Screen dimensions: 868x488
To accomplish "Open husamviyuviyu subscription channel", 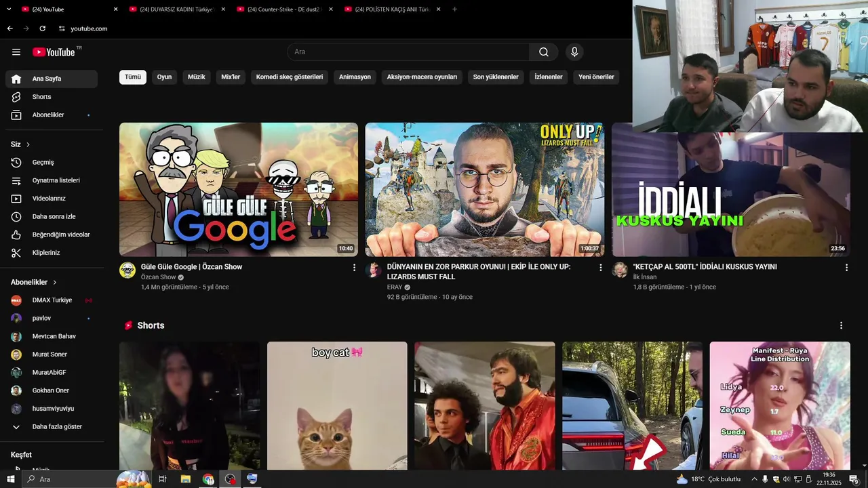I will 52,409.
